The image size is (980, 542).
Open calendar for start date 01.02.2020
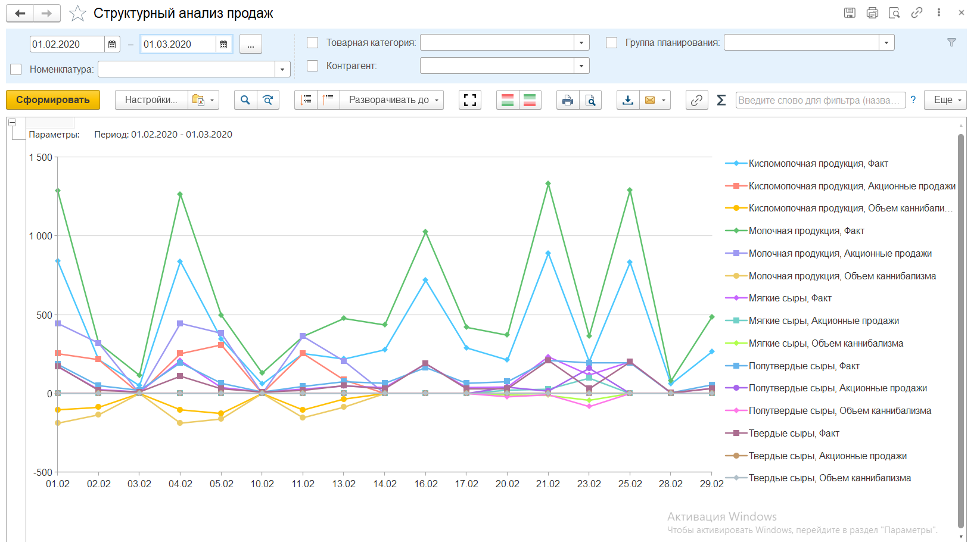pyautogui.click(x=112, y=44)
